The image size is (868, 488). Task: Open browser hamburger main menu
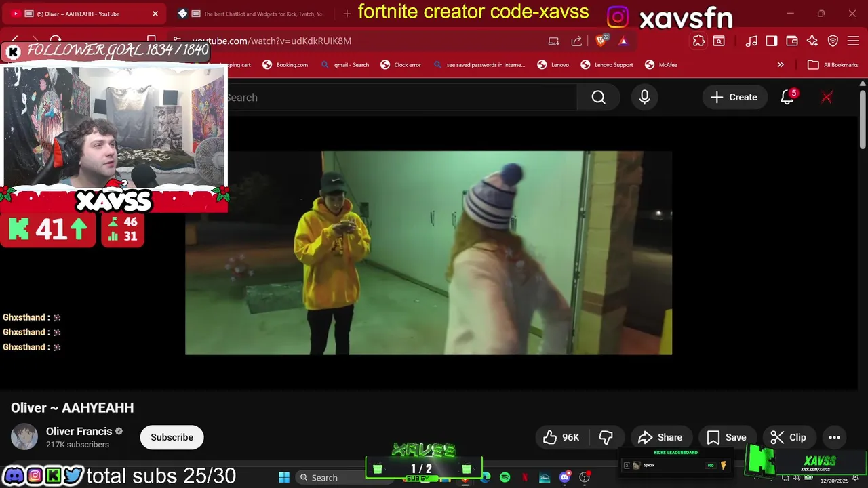coord(853,41)
